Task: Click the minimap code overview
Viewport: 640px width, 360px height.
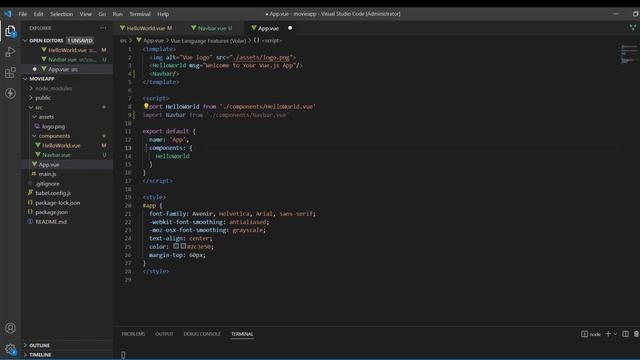Action: tap(629, 54)
